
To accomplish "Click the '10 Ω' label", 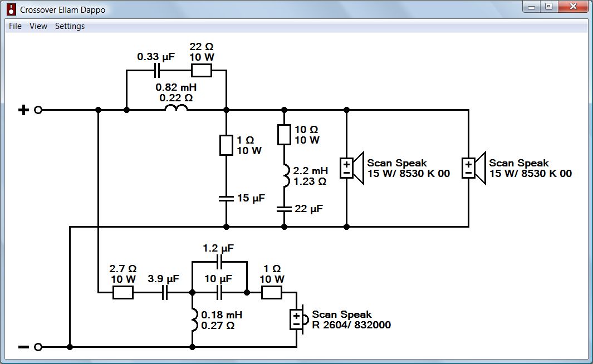I will [306, 130].
